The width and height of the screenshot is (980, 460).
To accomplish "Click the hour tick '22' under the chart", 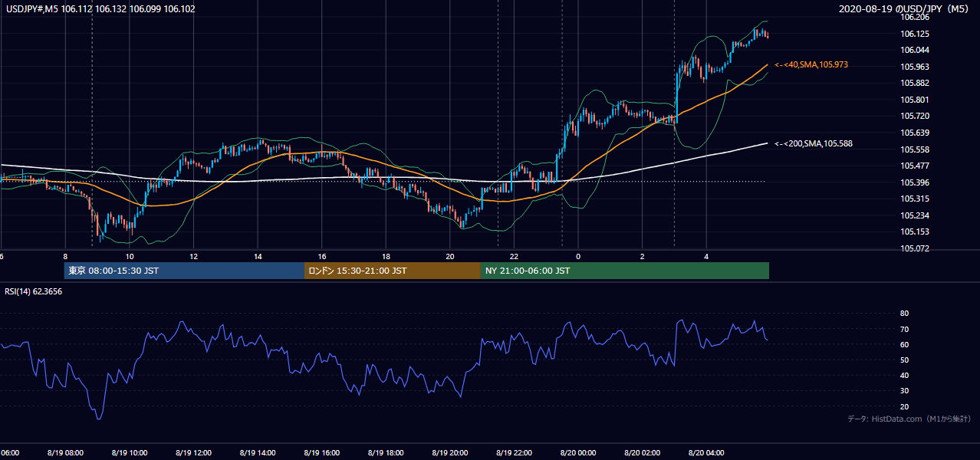I will [514, 256].
